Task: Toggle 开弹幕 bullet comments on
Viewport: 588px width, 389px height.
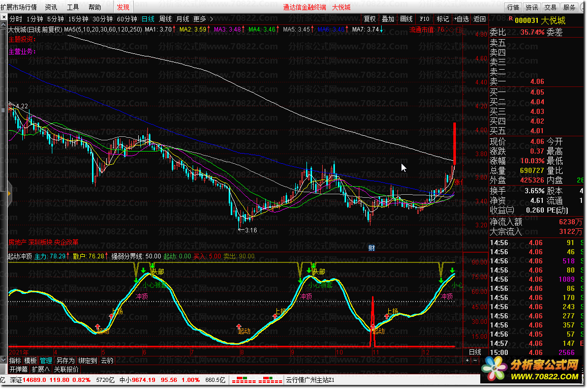Action: (18, 369)
